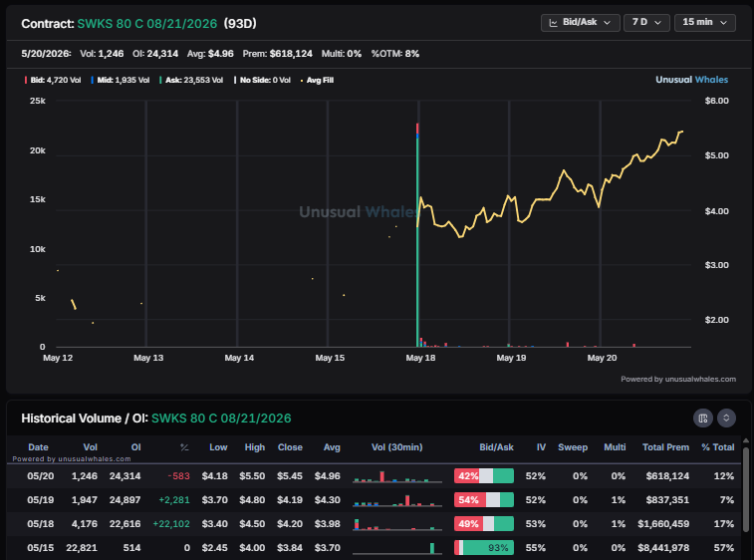Click the 42% bid/ask bar in 05/20 row

coord(484,476)
